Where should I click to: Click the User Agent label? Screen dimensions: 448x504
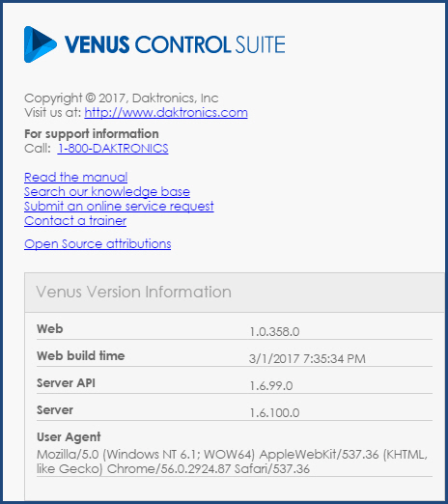[69, 437]
